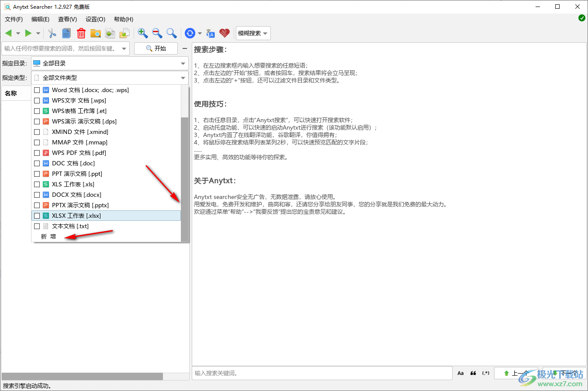Viewport: 588px width, 391px height.
Task: Click the 搜索步骤 heading text
Action: (211, 49)
